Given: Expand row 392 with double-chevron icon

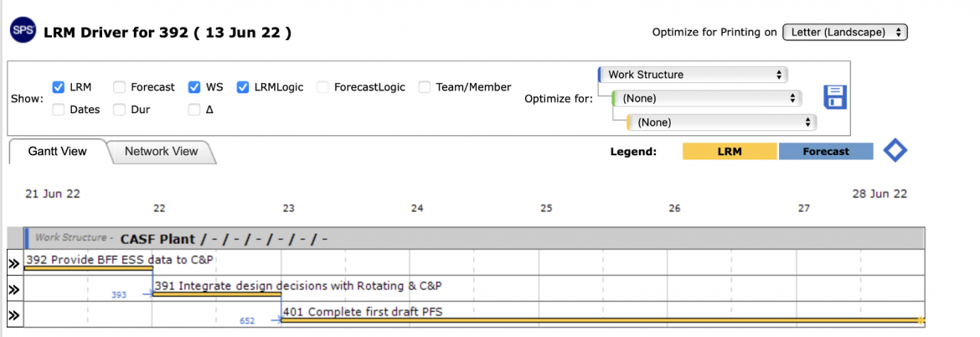Looking at the screenshot, I should pyautogui.click(x=13, y=263).
